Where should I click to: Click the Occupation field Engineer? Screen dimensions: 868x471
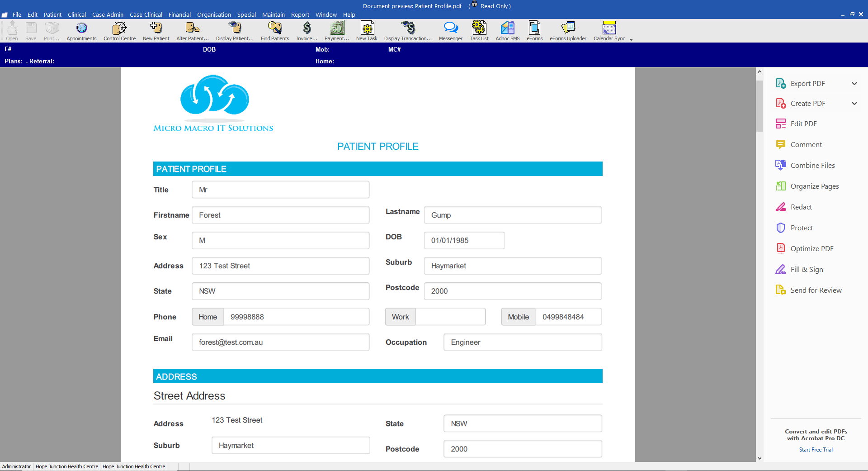pyautogui.click(x=523, y=342)
